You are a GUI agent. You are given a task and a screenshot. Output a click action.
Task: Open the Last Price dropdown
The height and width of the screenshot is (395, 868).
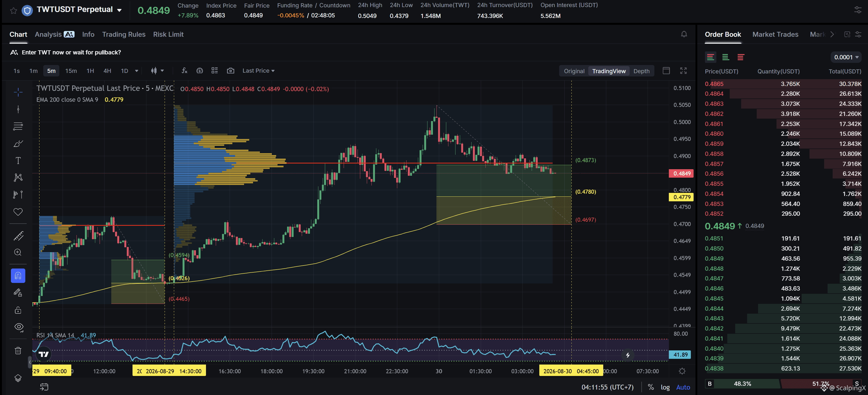[x=258, y=71]
